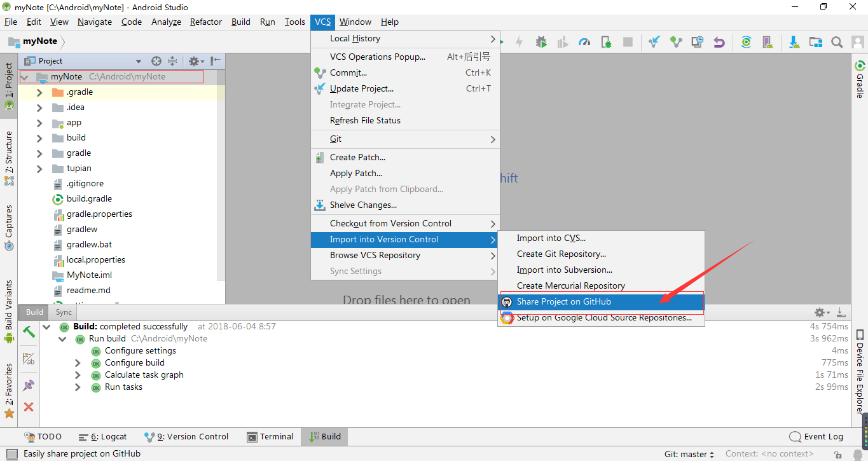The height and width of the screenshot is (461, 868).
Task: Open the Event Log
Action: click(816, 437)
